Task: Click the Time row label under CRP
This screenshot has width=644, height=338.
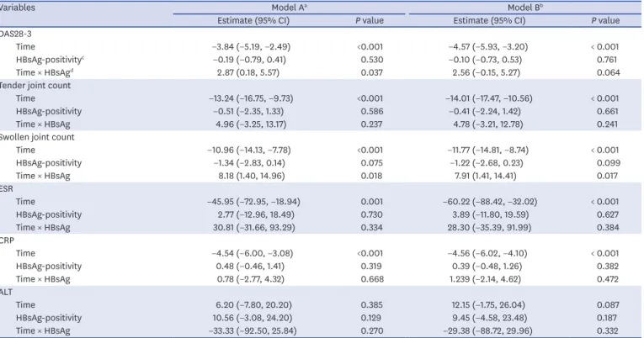Action: click(25, 253)
